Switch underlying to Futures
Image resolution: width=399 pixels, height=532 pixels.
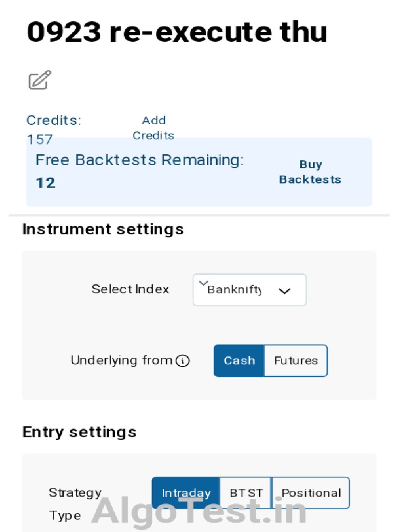coord(296,361)
